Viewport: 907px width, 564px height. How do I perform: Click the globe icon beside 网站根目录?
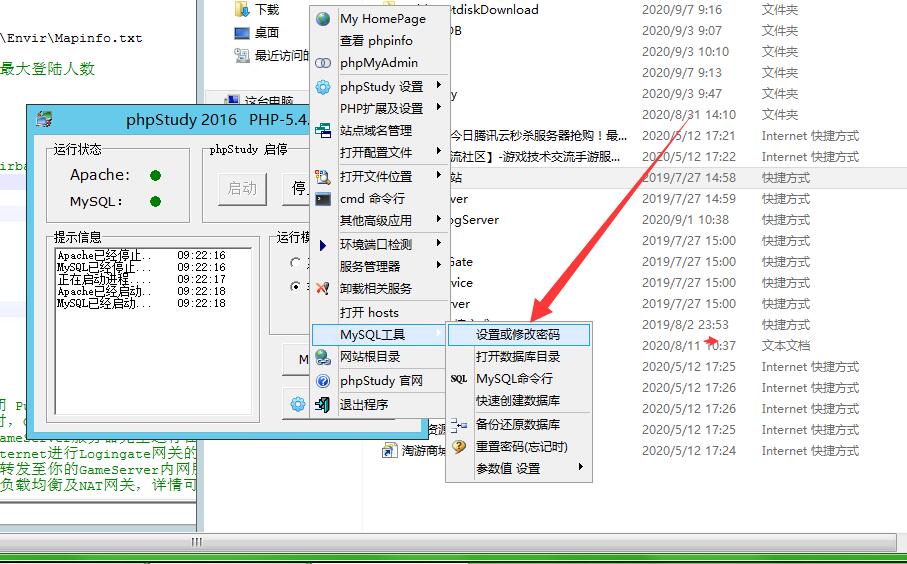tap(323, 357)
